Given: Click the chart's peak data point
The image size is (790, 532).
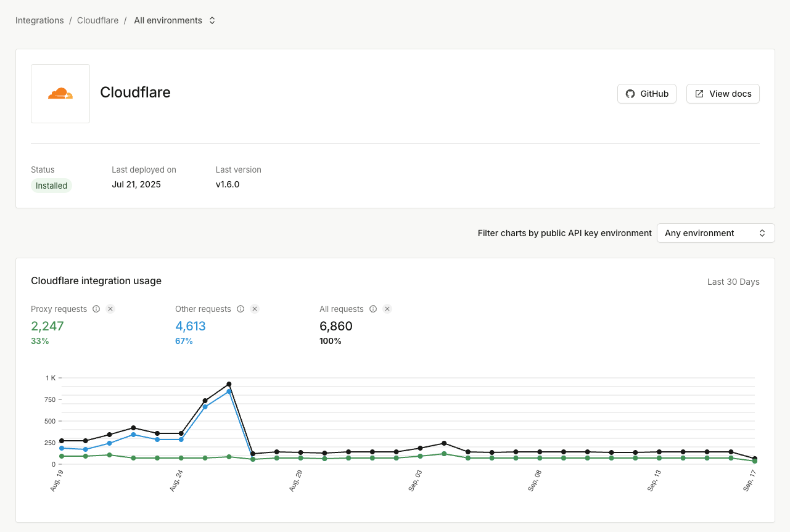Looking at the screenshot, I should point(228,383).
